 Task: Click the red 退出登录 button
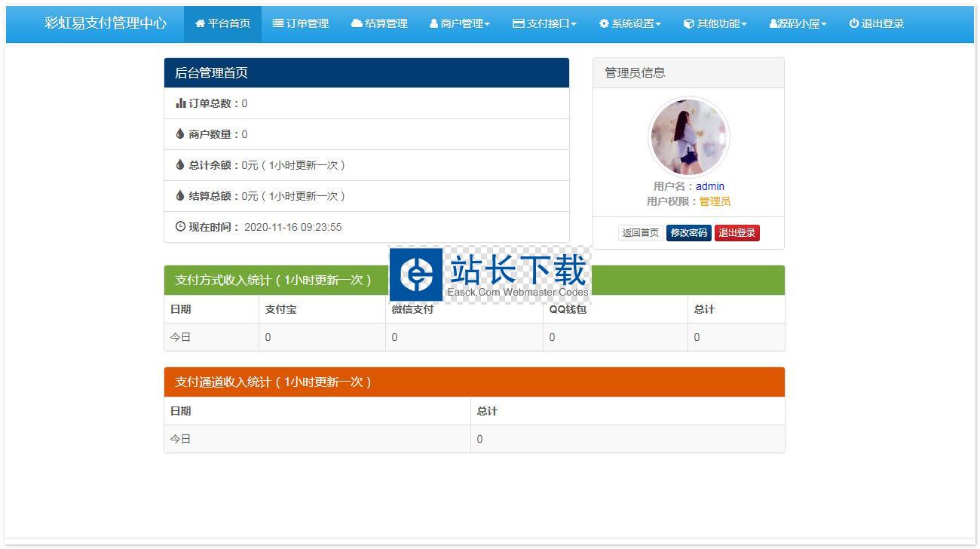pos(737,233)
